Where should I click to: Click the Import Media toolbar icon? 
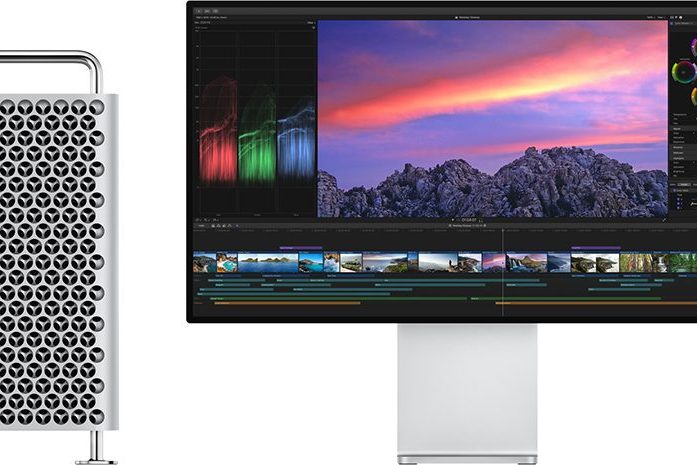point(198,10)
